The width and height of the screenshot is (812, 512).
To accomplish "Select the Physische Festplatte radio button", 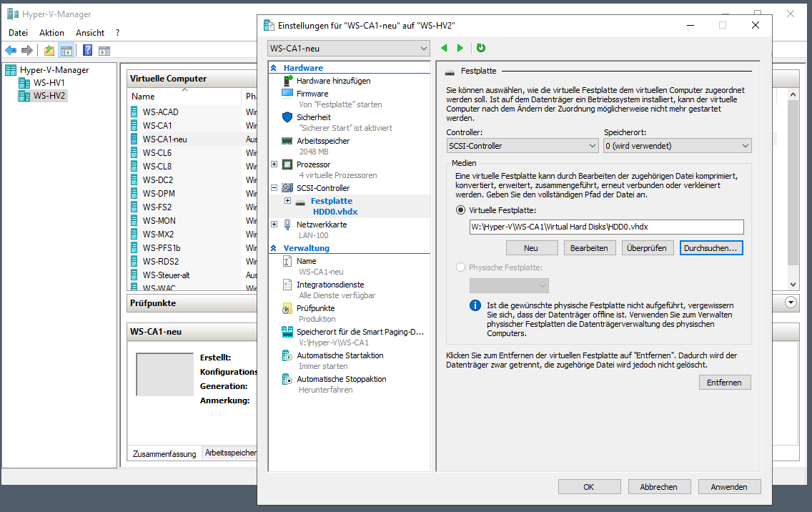I will coord(460,267).
